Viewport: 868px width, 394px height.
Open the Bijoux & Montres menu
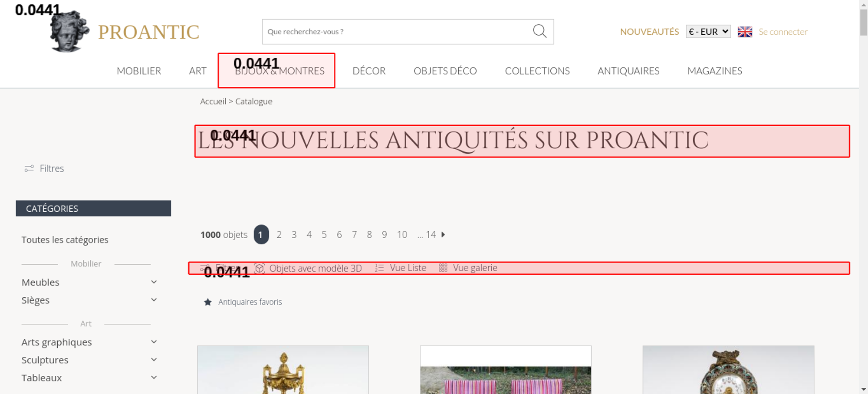279,71
